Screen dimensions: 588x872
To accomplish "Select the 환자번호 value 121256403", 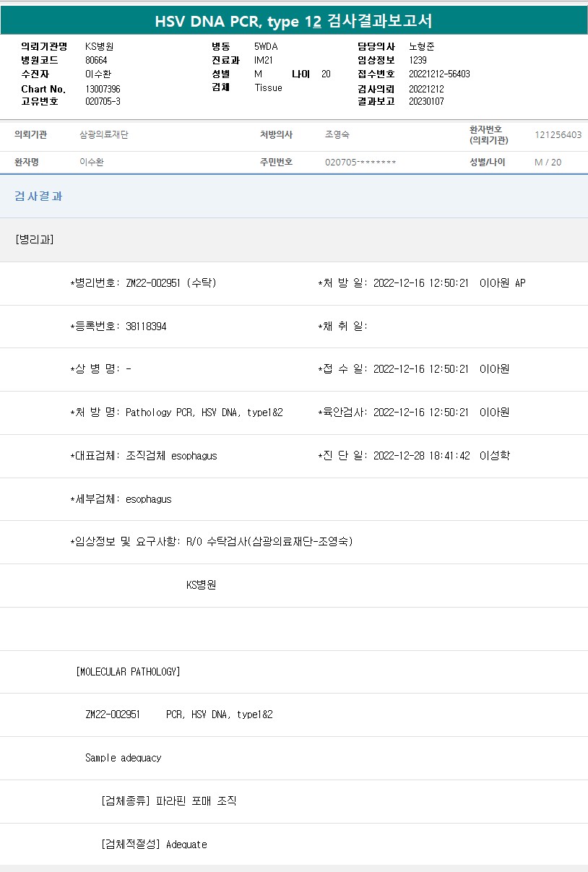I will 558,135.
